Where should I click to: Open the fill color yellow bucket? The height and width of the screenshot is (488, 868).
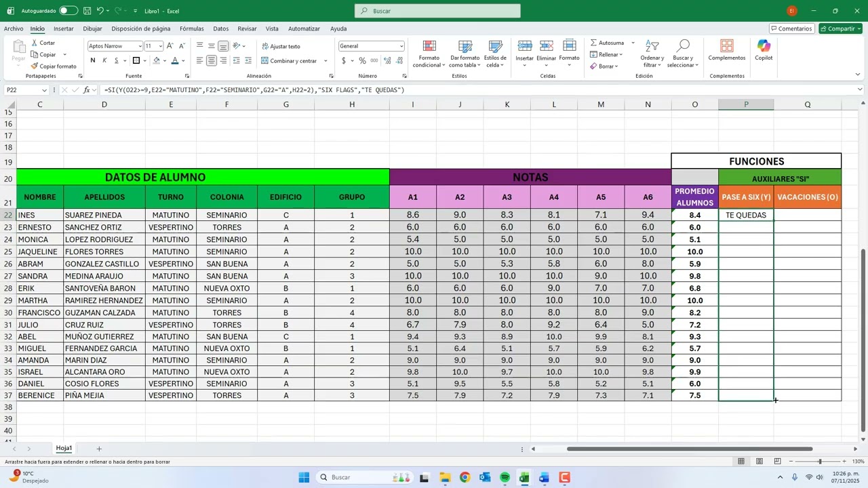[x=156, y=60]
